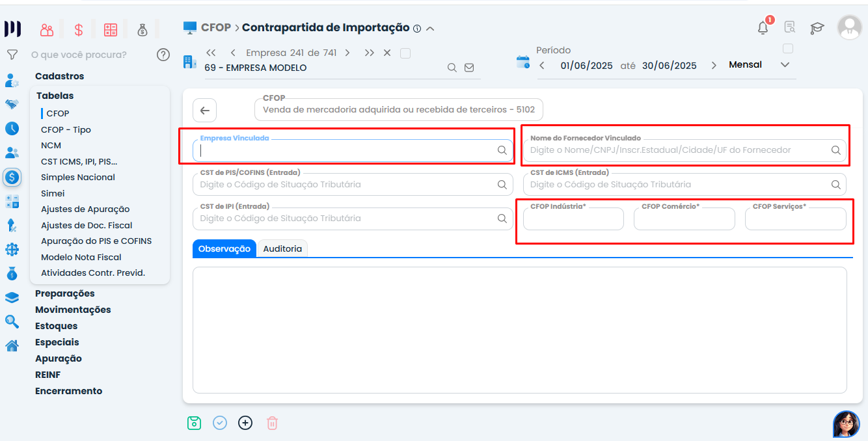This screenshot has width=868, height=441.
Task: Collapse the Contrapartida de Importação title chevron
Action: [x=429, y=29]
